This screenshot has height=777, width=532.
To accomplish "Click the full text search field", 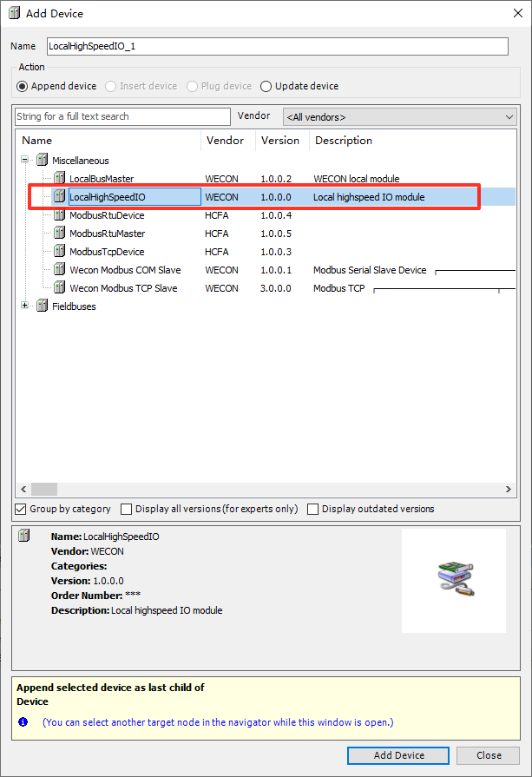I will [x=122, y=116].
